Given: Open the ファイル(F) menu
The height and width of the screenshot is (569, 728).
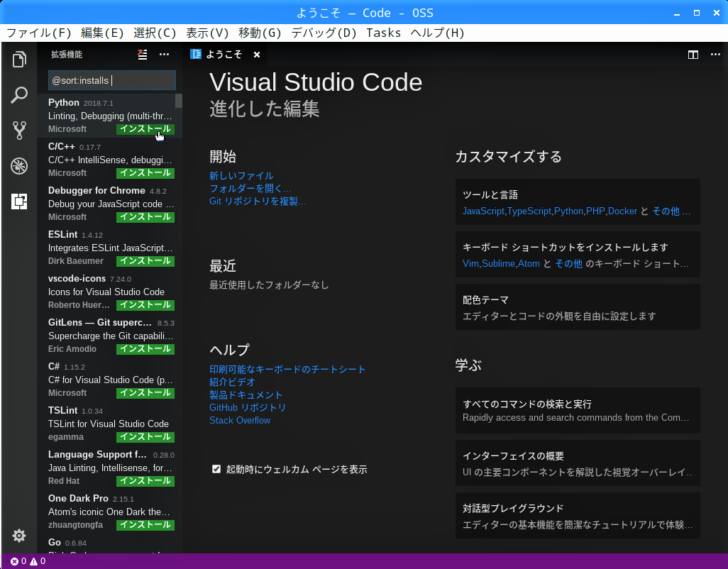Looking at the screenshot, I should (x=38, y=33).
